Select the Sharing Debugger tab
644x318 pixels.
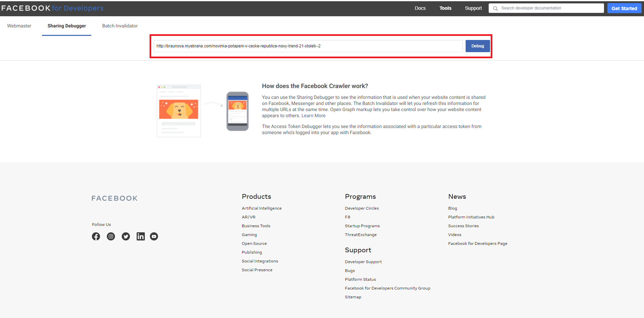67,26
